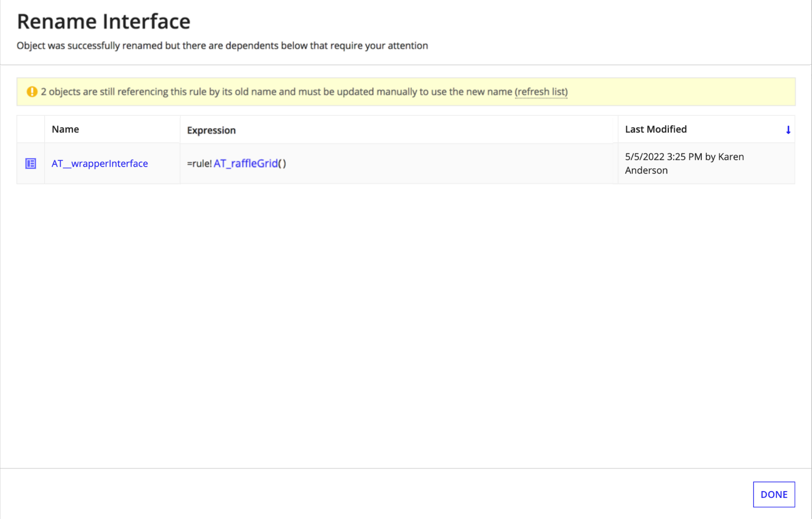
Task: Sort by the Expression column header
Action: (211, 130)
